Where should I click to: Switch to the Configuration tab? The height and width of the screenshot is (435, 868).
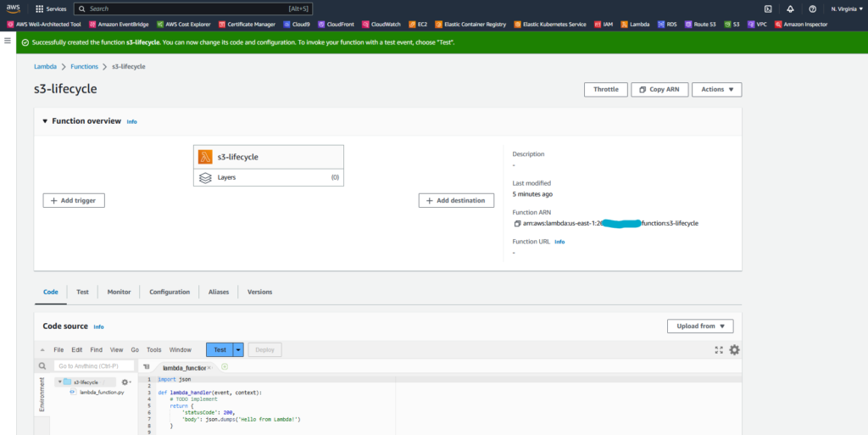[x=170, y=292]
